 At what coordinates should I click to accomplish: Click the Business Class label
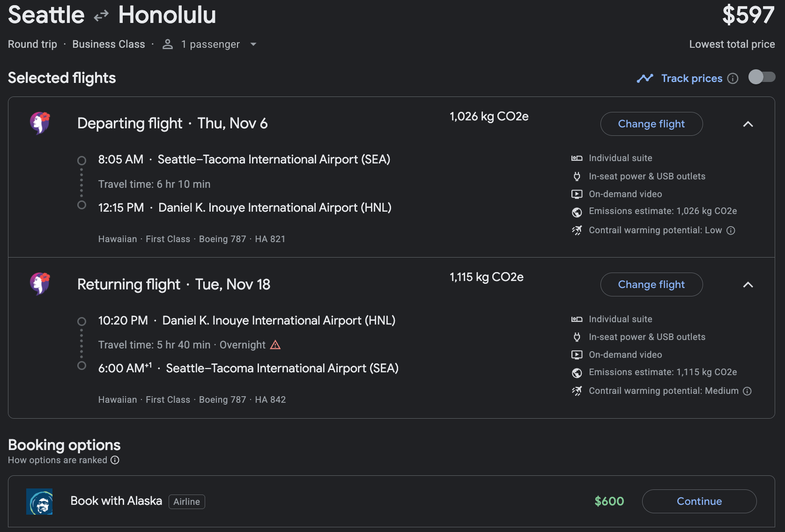109,44
